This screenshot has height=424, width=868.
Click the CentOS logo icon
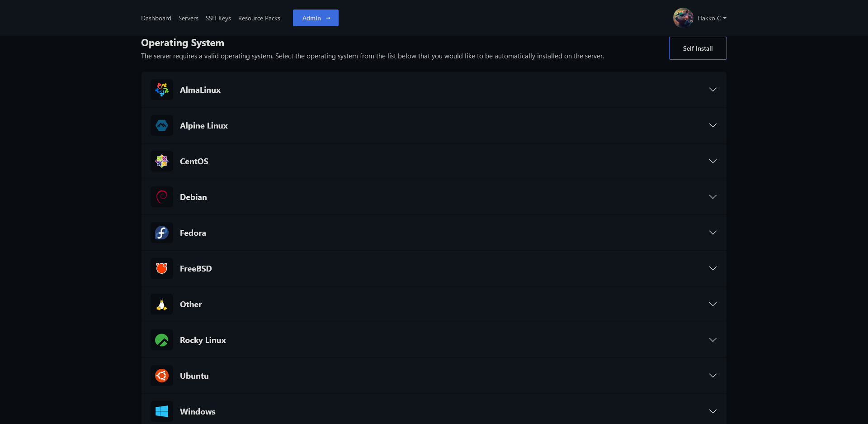162,161
